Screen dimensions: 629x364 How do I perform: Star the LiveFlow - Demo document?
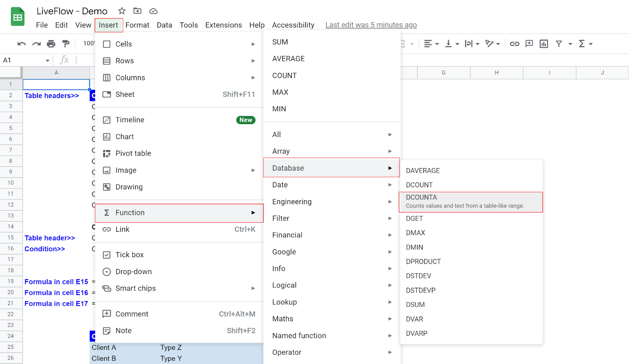(122, 11)
